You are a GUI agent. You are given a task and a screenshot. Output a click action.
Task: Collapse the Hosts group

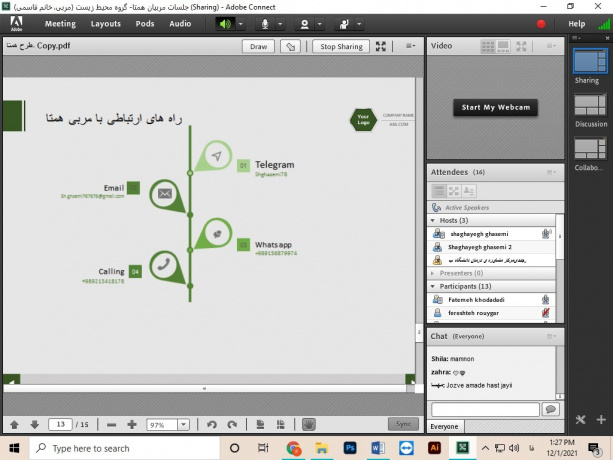pyautogui.click(x=433, y=220)
